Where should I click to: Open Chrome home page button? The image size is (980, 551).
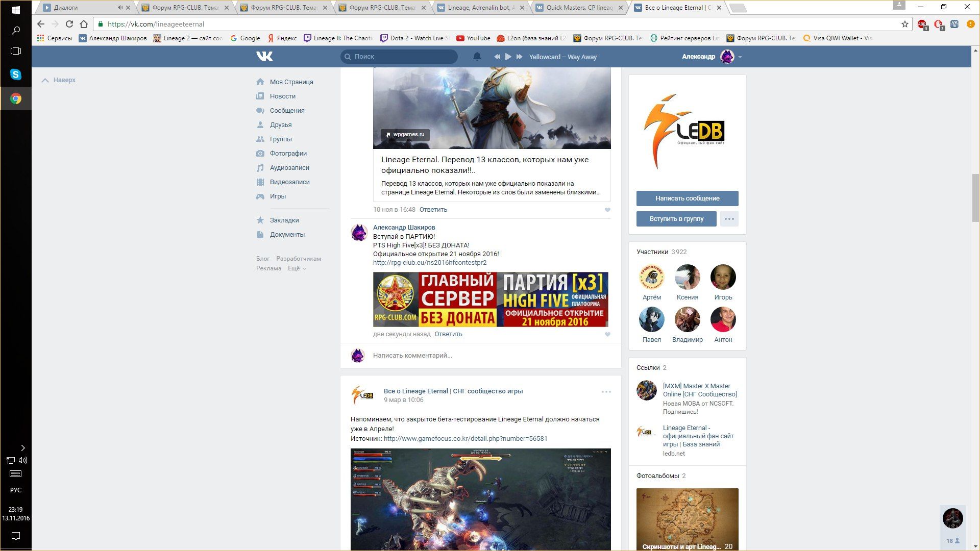click(84, 24)
